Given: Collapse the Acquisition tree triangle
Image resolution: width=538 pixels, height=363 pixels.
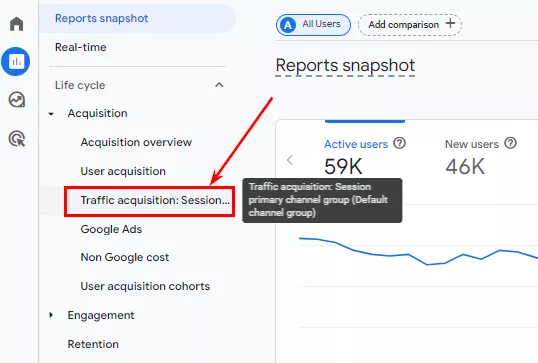Looking at the screenshot, I should [x=51, y=114].
